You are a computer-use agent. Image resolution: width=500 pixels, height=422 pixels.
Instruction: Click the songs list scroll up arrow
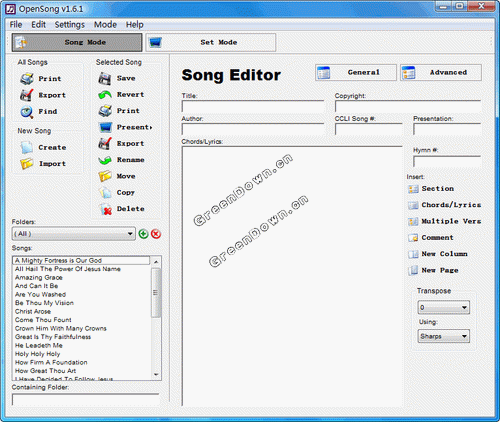pyautogui.click(x=156, y=262)
